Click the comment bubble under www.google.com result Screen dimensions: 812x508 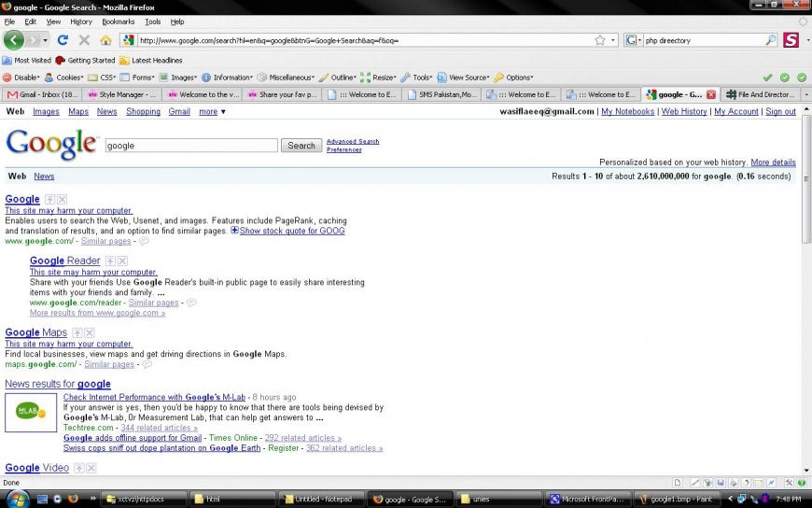point(144,241)
